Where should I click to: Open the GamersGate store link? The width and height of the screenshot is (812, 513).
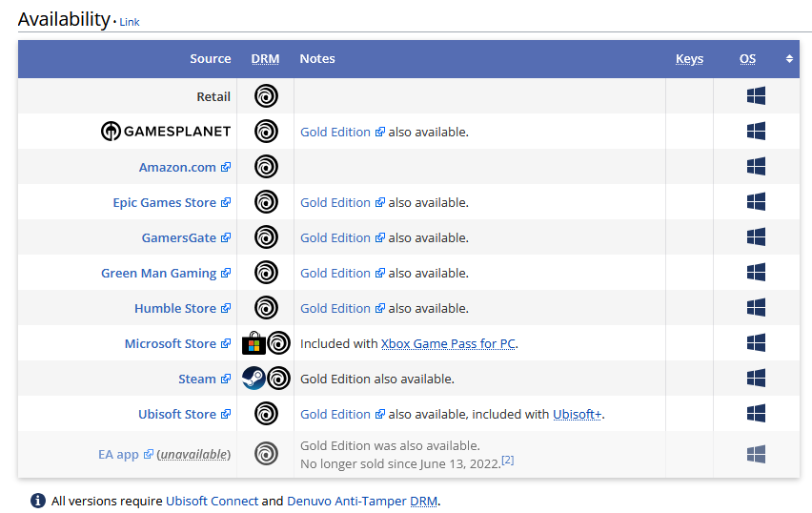pos(186,237)
